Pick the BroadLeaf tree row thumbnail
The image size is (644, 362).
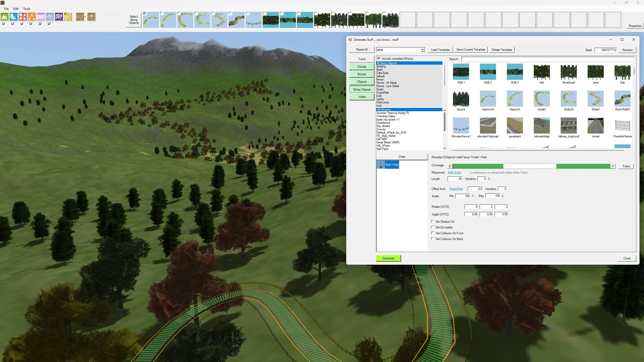pos(569,72)
